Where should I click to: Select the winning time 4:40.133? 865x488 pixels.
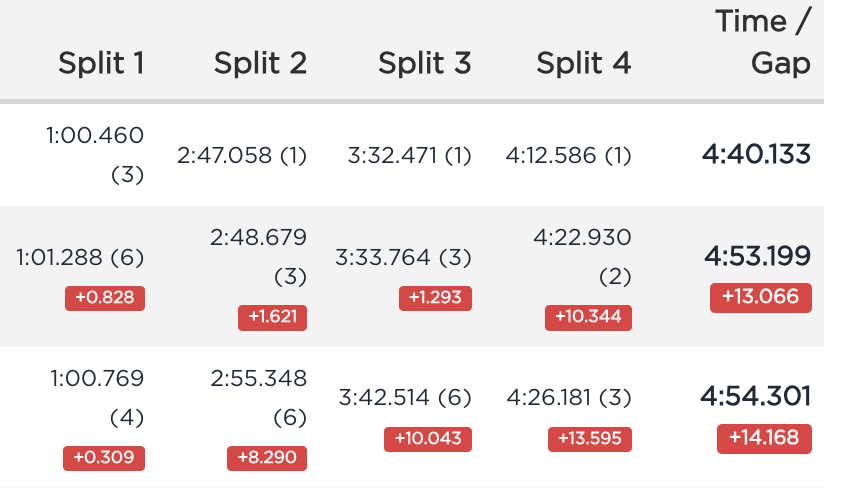pyautogui.click(x=756, y=154)
